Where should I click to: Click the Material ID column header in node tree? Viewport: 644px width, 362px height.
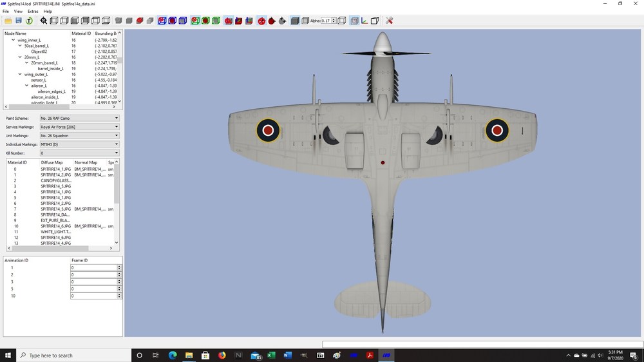point(81,33)
